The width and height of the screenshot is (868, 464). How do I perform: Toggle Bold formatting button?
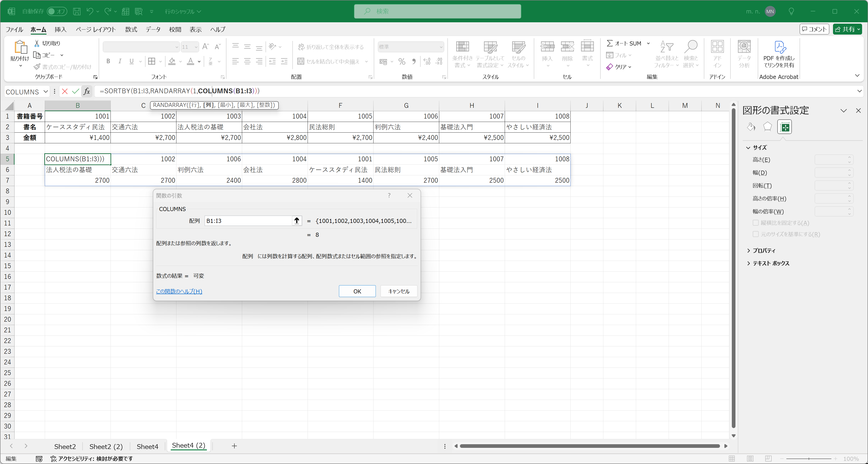(108, 61)
